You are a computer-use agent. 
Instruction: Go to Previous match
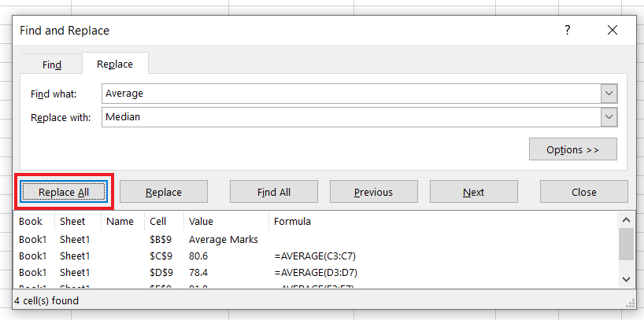[x=373, y=192]
